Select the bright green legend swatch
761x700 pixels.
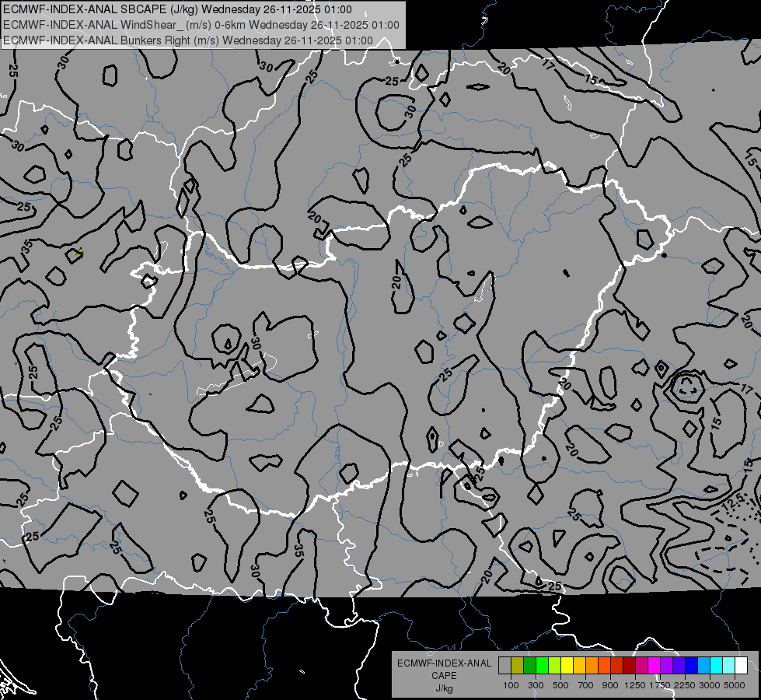coord(542,665)
